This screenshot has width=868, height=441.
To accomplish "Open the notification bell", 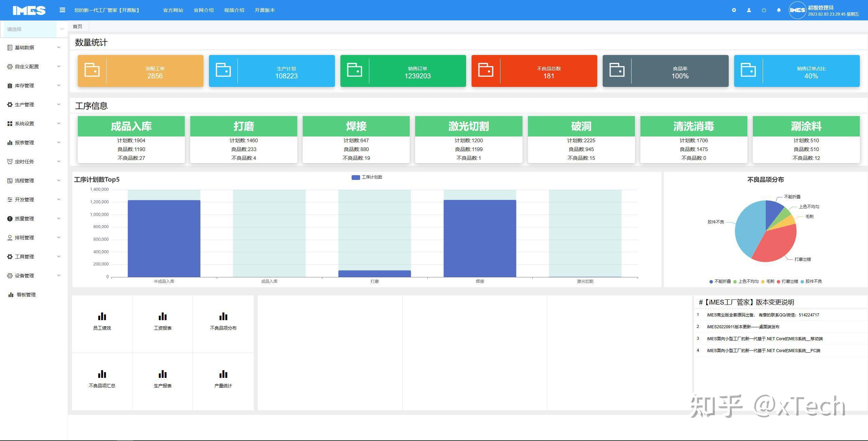I will pyautogui.click(x=779, y=10).
